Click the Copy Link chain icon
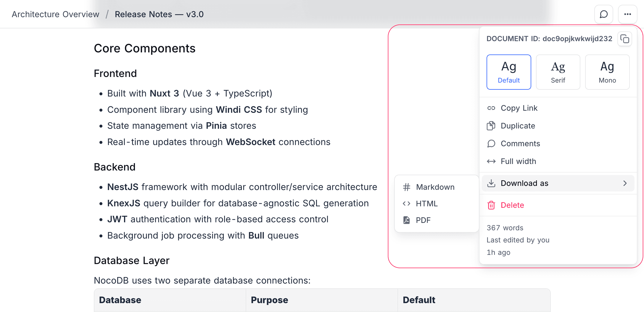Screen dimensions: 644x312 (x=491, y=108)
